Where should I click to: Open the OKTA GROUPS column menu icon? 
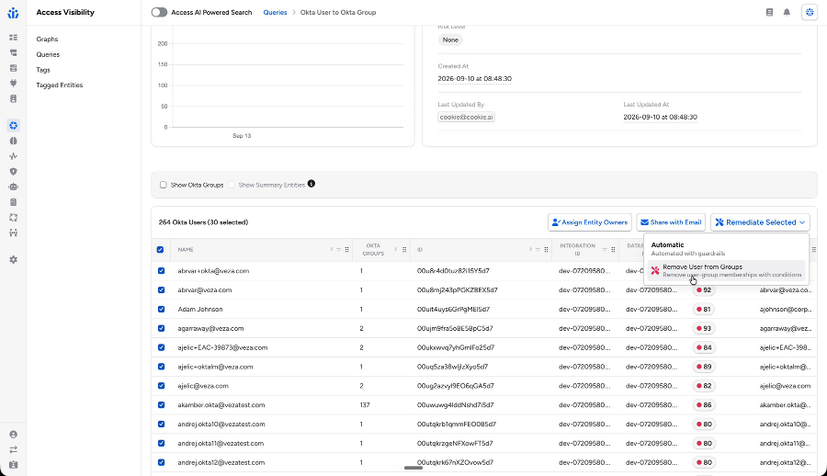pos(404,250)
